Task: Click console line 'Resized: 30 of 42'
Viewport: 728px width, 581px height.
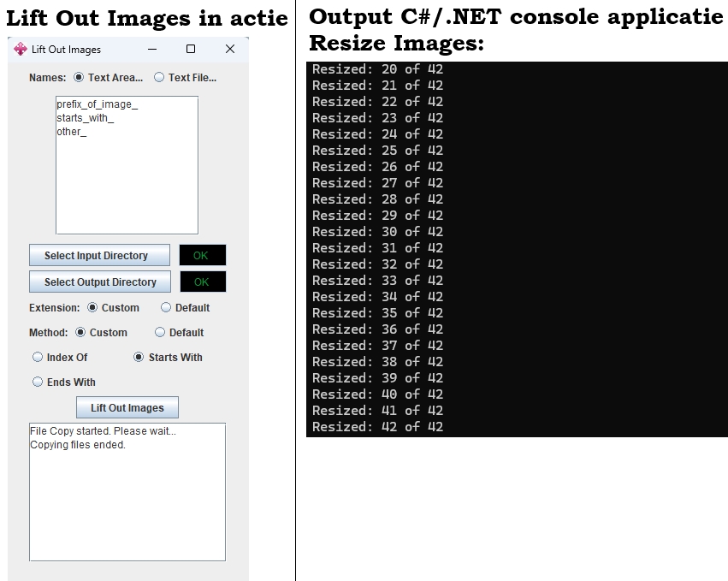Action: [x=377, y=232]
